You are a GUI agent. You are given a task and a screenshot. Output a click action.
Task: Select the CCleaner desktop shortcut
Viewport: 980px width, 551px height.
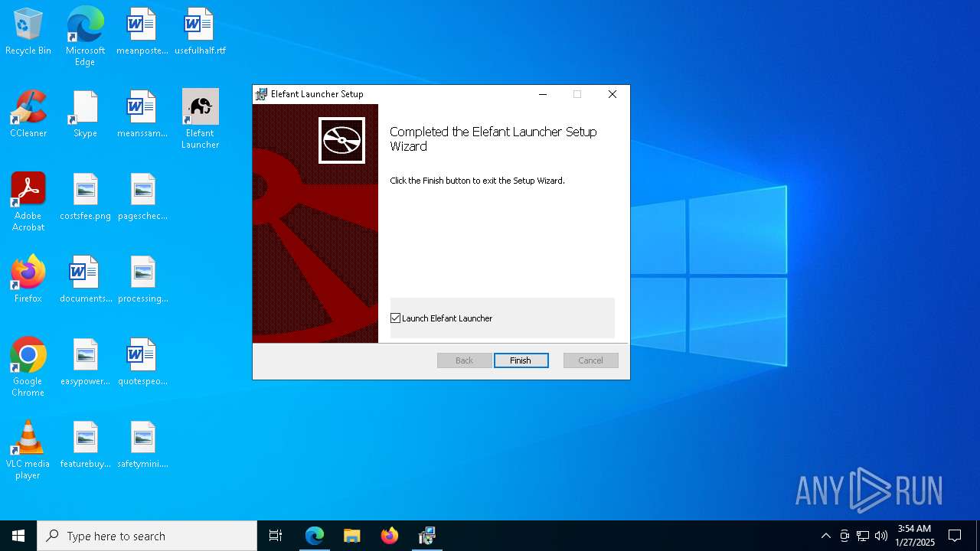28,114
